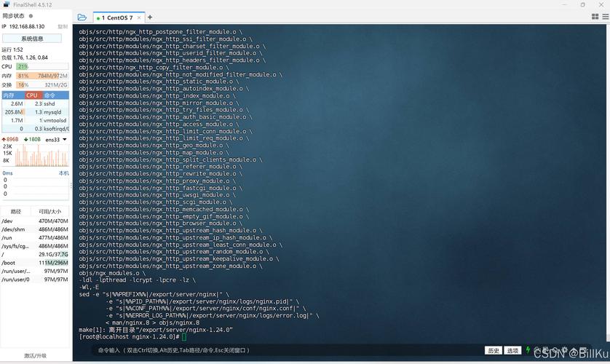Click the memory usage bar showing 81%
610x364 pixels.
tap(42, 76)
